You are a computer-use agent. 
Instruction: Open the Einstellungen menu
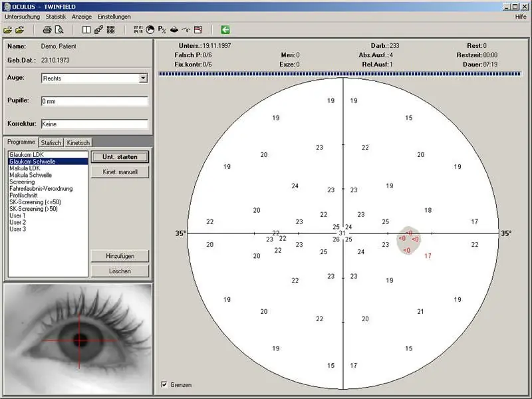[x=114, y=16]
